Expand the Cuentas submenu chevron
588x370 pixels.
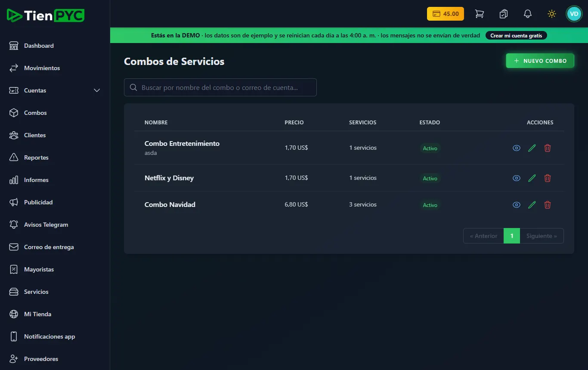tap(97, 90)
